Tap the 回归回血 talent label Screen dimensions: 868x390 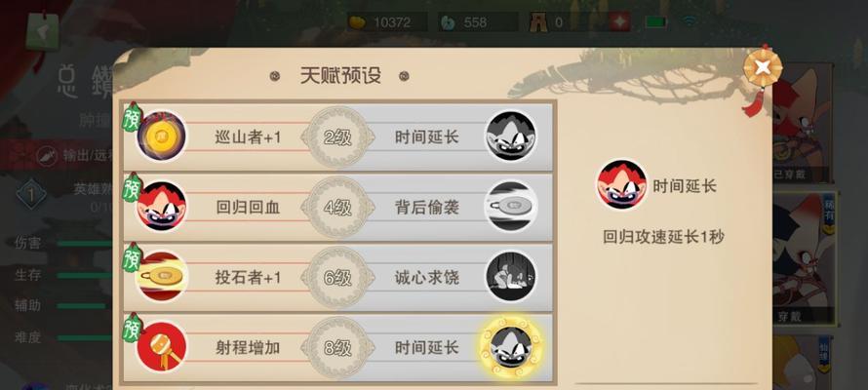point(248,208)
